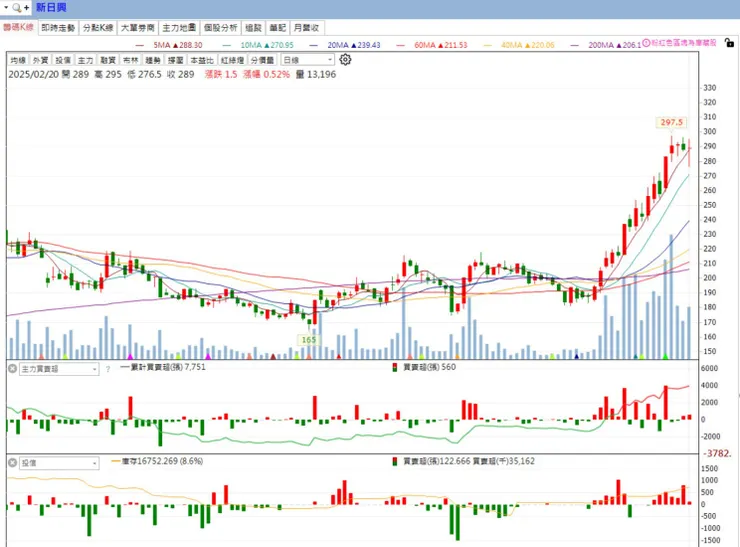The width and height of the screenshot is (740, 547).
Task: Click the -3782 axis value label
Action: (x=717, y=454)
